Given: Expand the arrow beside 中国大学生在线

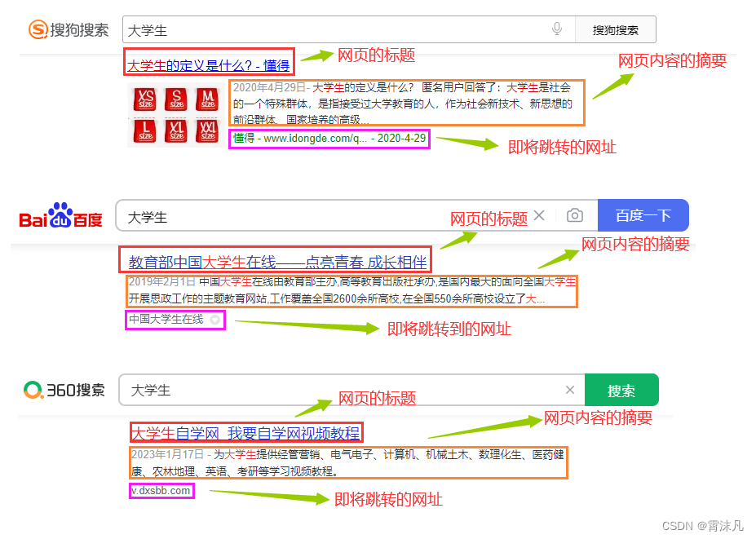Looking at the screenshot, I should (215, 319).
